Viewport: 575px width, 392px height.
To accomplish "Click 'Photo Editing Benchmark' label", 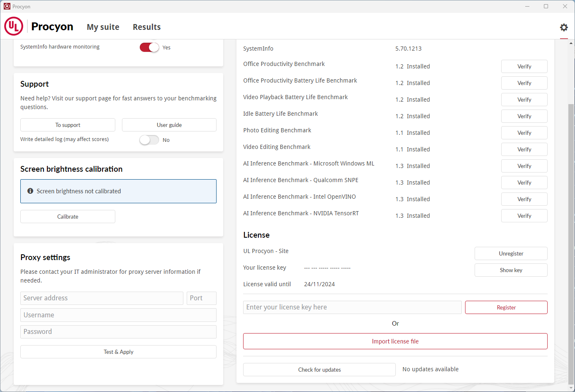I will pos(277,130).
